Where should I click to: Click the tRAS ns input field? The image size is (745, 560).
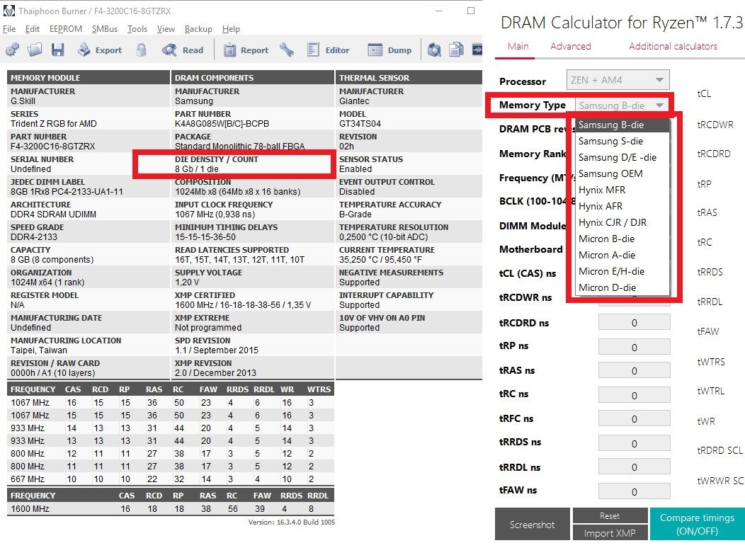click(635, 370)
